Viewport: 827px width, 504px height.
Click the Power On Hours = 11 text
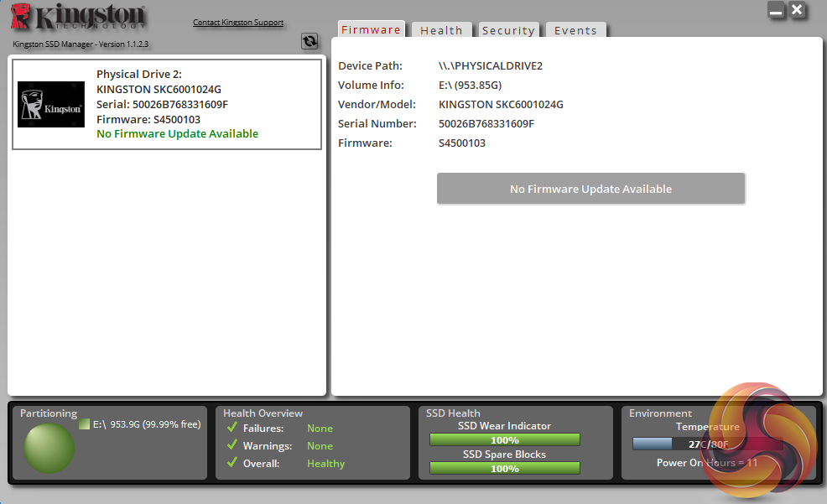click(x=707, y=462)
